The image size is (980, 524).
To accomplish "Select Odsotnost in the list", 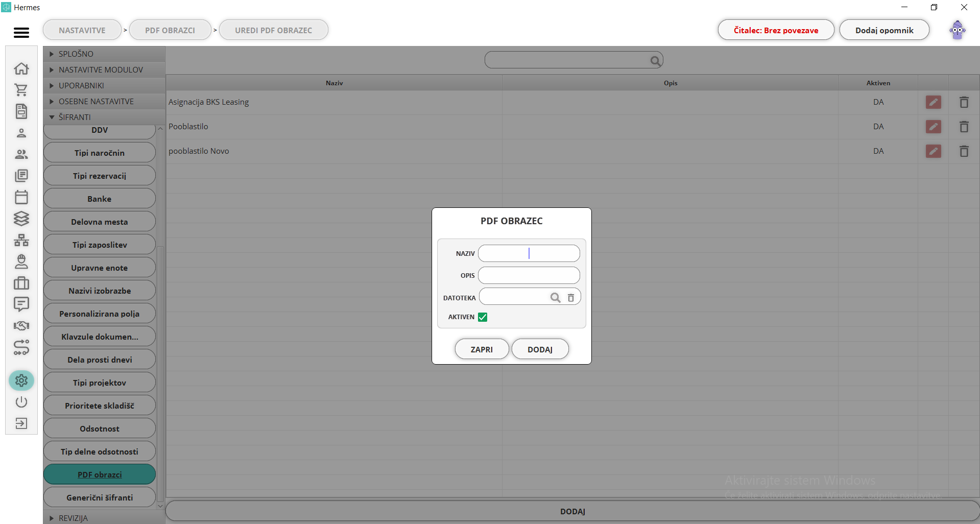I will pyautogui.click(x=100, y=428).
